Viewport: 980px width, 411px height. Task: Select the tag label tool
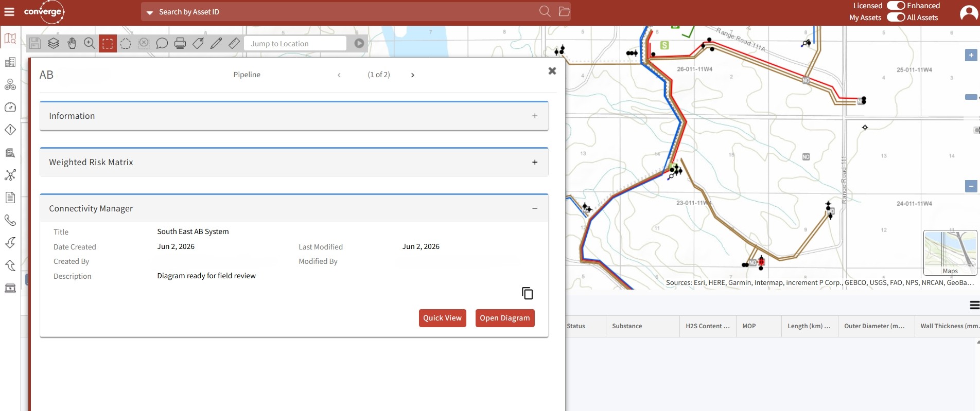point(198,43)
